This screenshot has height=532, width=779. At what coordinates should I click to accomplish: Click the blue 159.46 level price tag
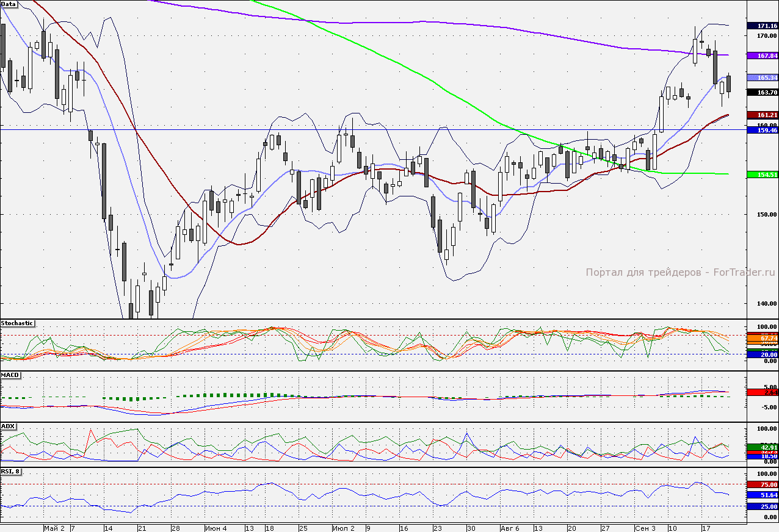(x=763, y=130)
